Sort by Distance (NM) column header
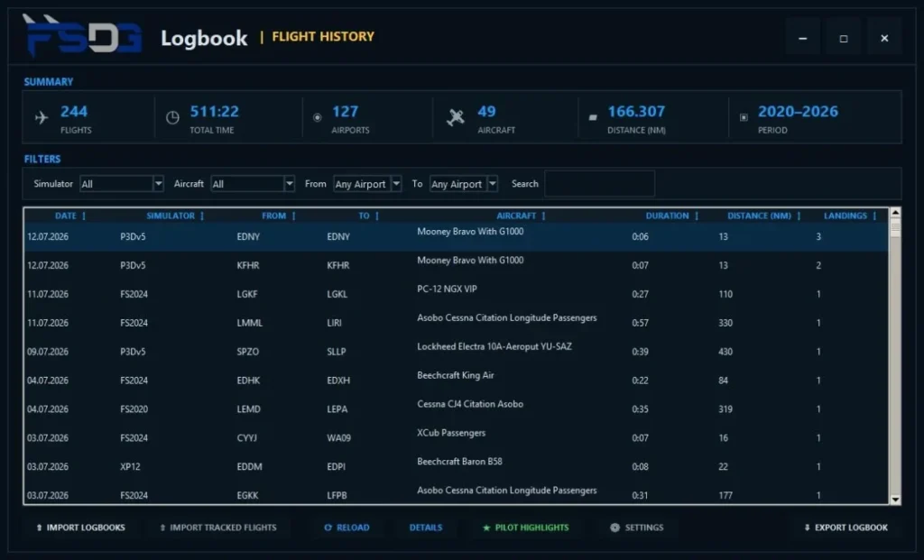 point(763,216)
